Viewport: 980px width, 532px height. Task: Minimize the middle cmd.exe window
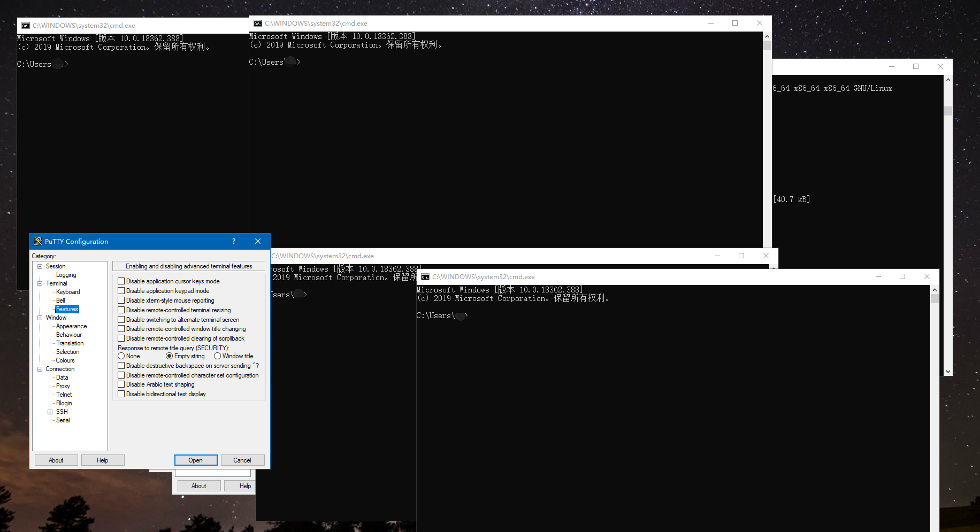point(717,256)
